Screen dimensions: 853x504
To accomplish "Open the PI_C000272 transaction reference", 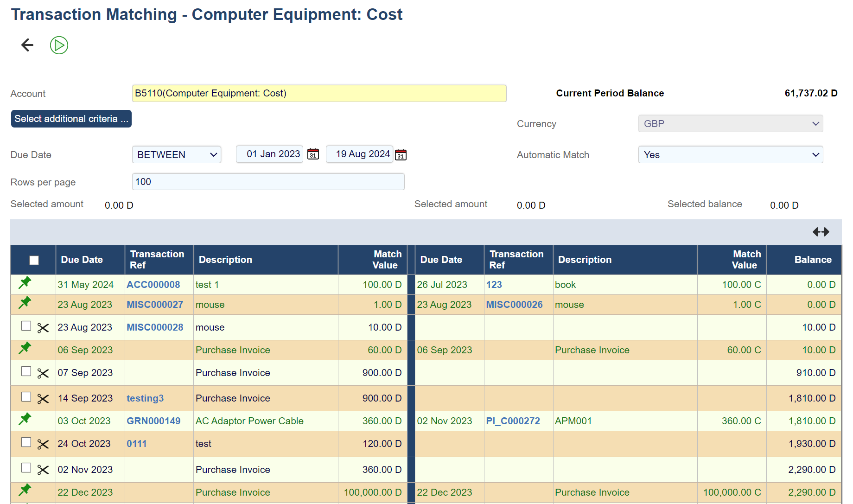I will 513,421.
